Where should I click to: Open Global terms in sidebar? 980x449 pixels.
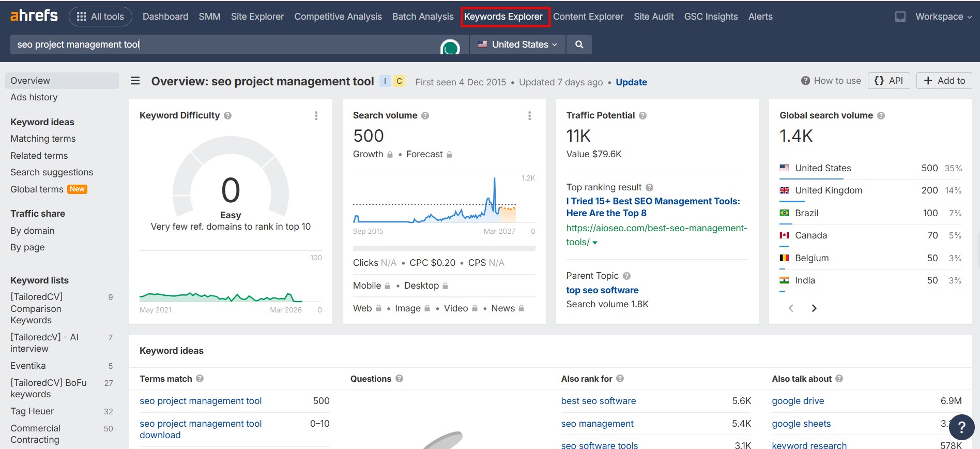pos(37,189)
